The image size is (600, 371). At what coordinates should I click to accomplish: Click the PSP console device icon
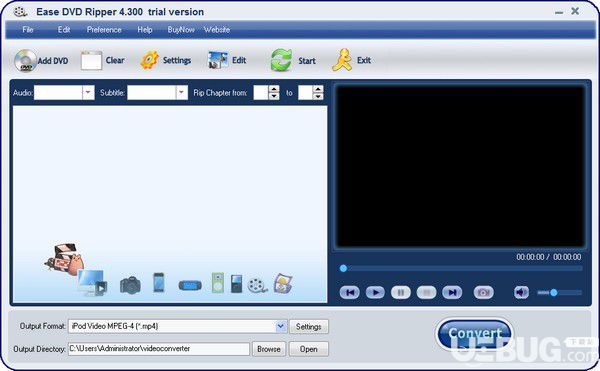pyautogui.click(x=190, y=285)
